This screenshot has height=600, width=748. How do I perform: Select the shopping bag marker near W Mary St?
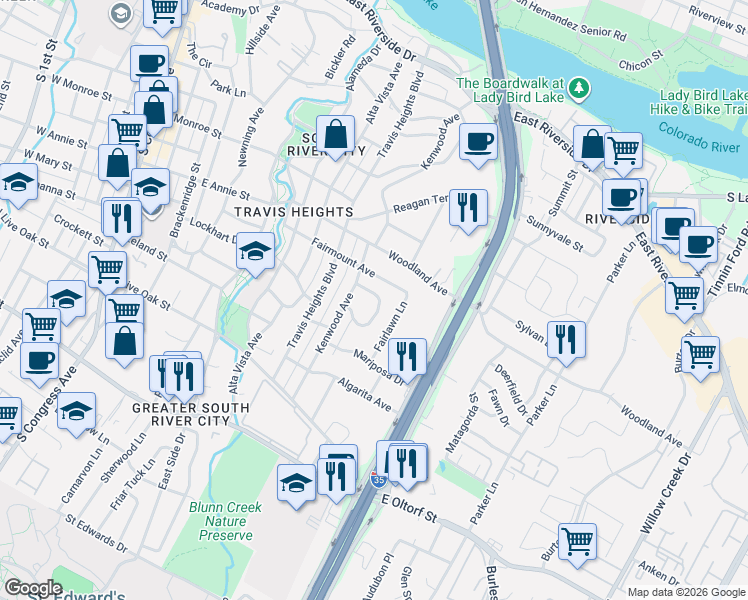(x=117, y=165)
